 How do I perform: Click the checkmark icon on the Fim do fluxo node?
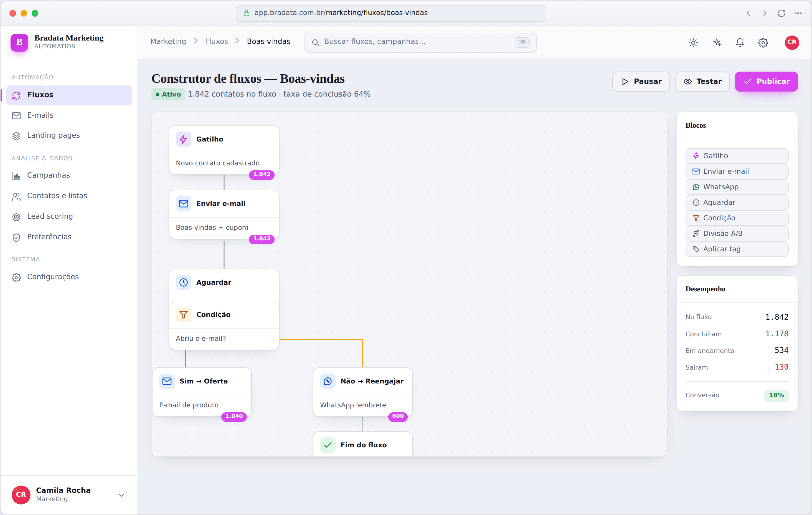pyautogui.click(x=328, y=445)
